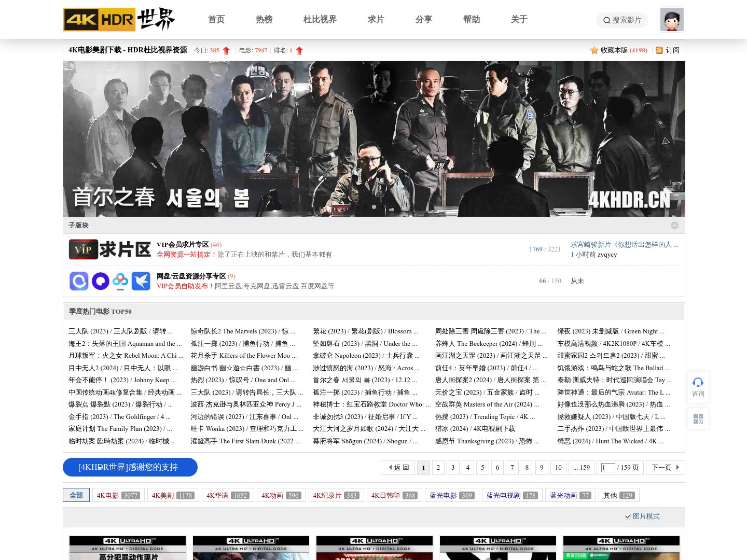Open 繁花 (2023) Blossom link

(365, 331)
